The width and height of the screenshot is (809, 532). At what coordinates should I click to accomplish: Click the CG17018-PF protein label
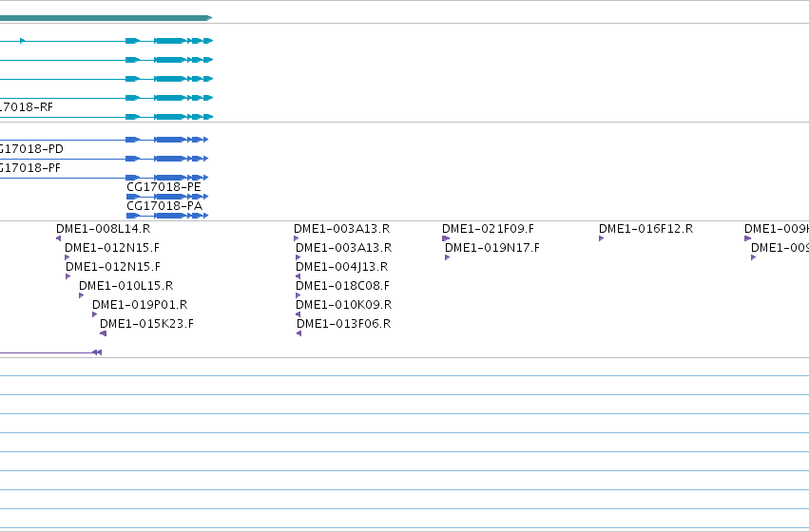[x=29, y=167]
